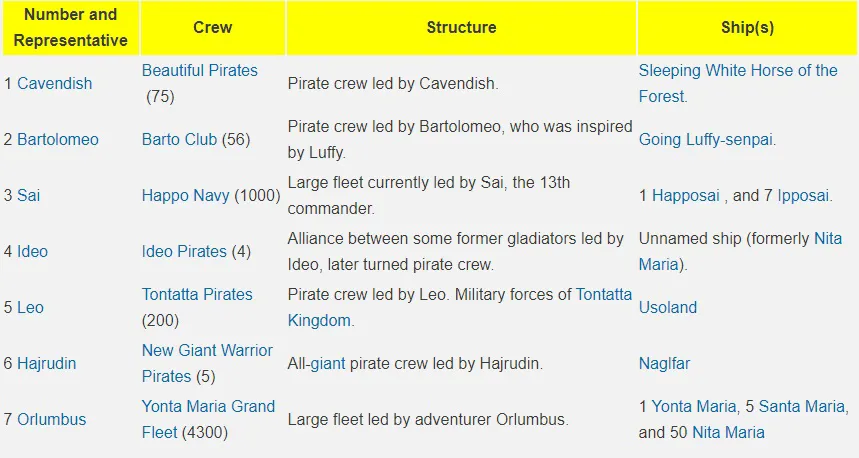The image size is (859, 458).
Task: Follow the Going Luffy-senpai ship link
Action: coord(705,140)
